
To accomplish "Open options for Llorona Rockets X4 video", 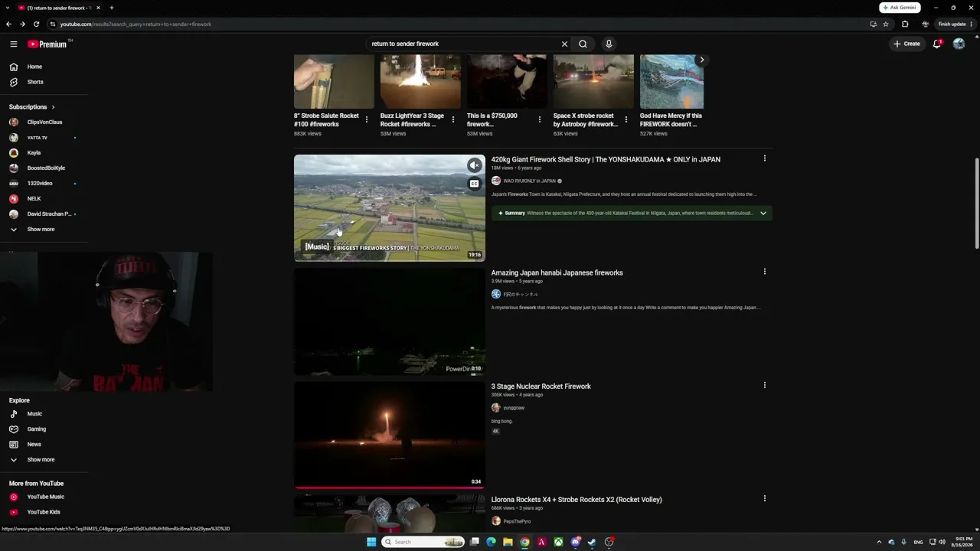I will tap(764, 498).
